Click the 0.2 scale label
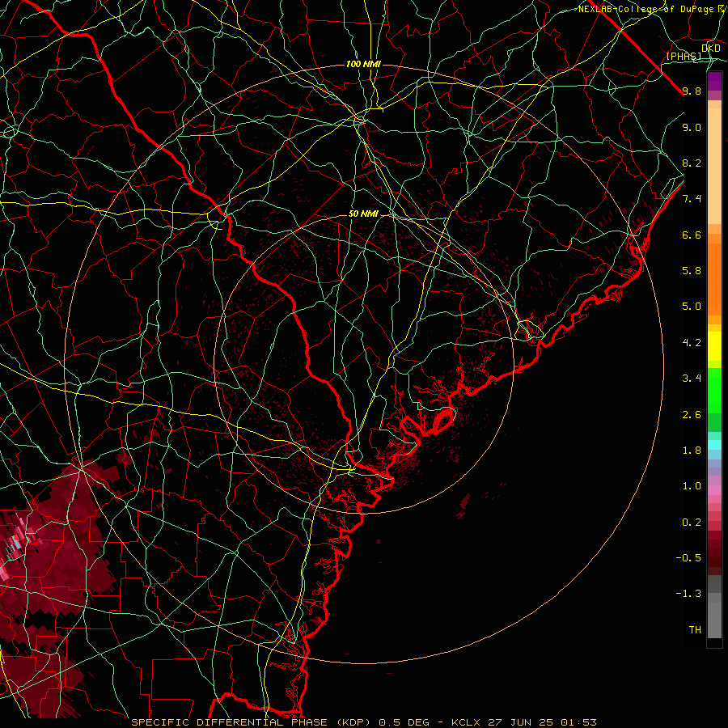Screen dimensions: 728x728 [692, 523]
